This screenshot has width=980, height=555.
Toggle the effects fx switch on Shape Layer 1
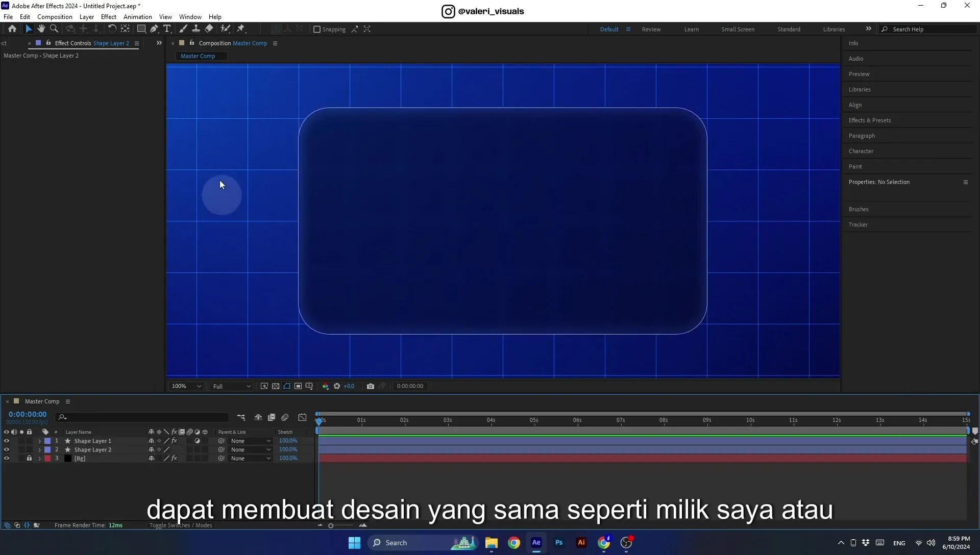[x=175, y=441]
